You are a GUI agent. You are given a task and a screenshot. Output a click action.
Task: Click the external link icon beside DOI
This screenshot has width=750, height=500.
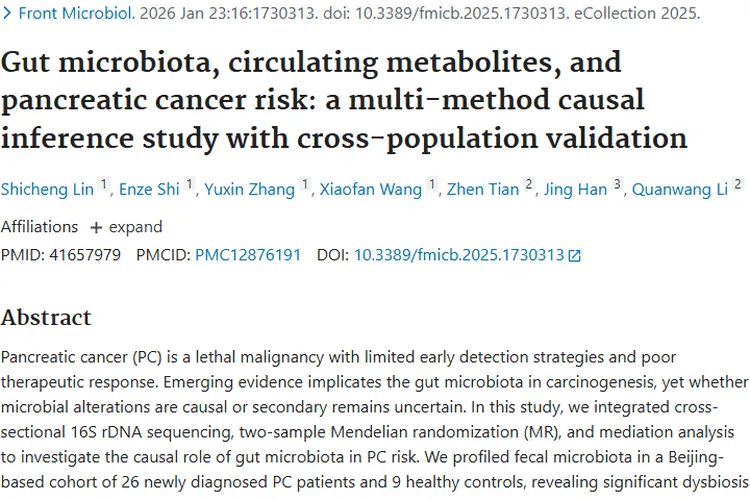coord(574,256)
